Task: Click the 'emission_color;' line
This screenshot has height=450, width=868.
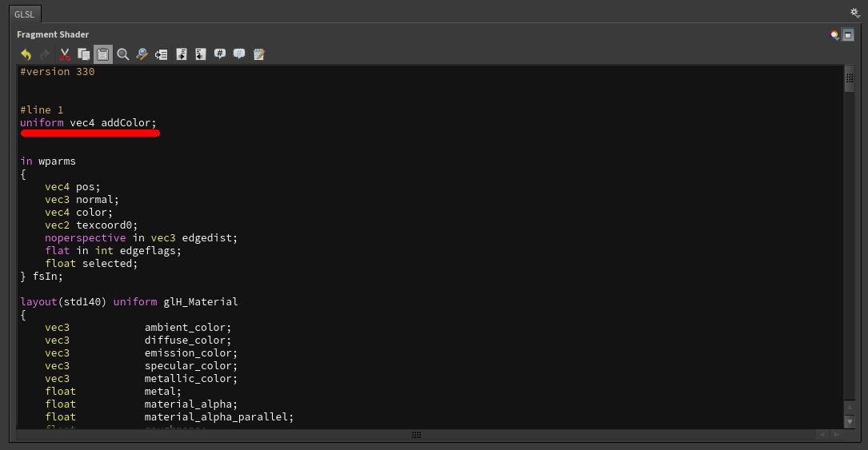Action: pos(141,352)
